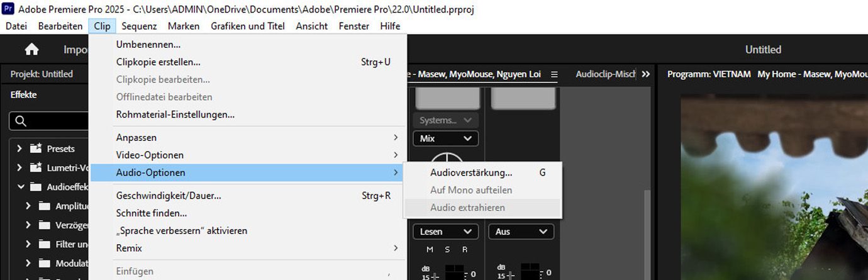The height and width of the screenshot is (280, 868).
Task: Open Rohmaterial-Einstellungen
Action: click(248, 115)
